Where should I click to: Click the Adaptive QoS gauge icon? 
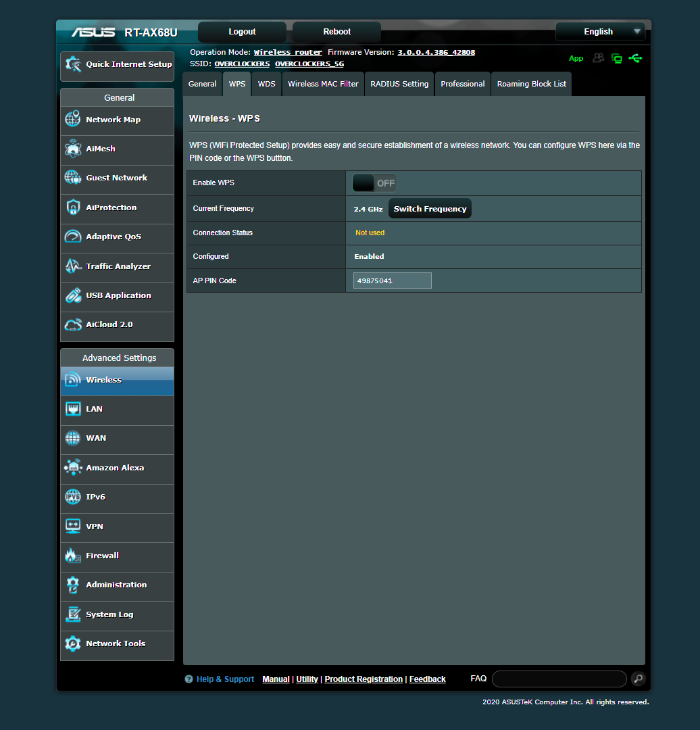[x=72, y=237]
